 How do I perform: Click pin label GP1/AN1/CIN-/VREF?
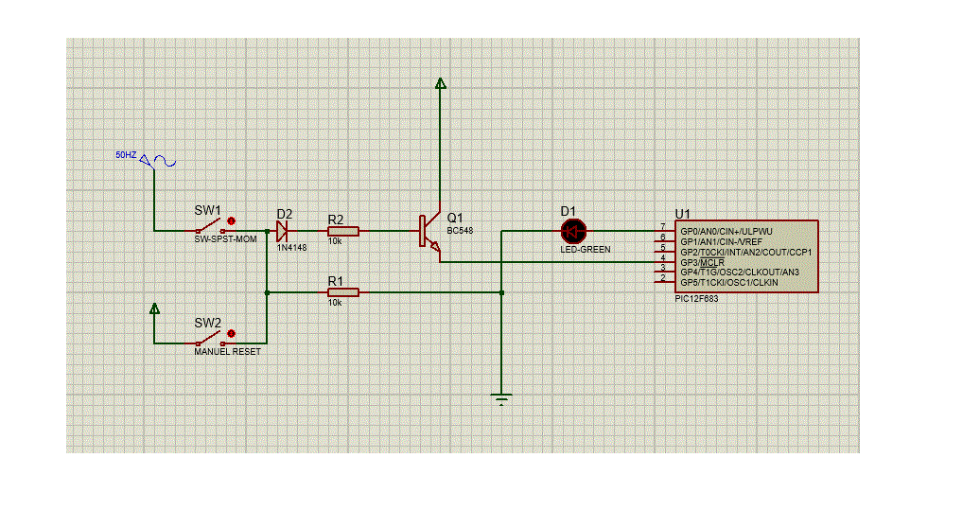coord(721,242)
